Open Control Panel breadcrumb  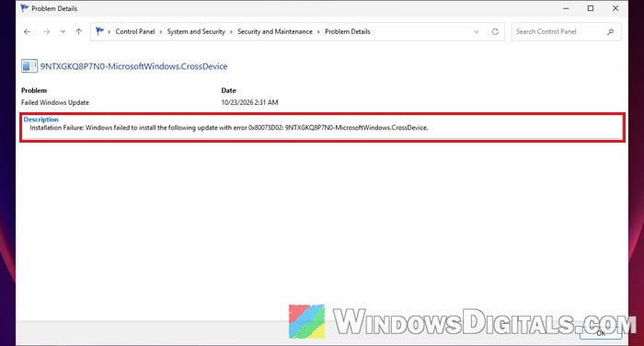pos(135,31)
